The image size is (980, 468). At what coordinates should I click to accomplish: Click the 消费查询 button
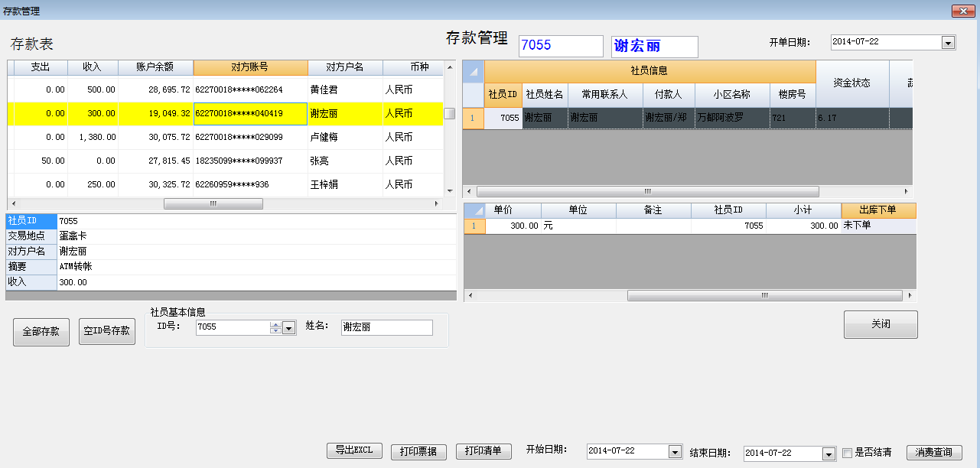point(934,453)
